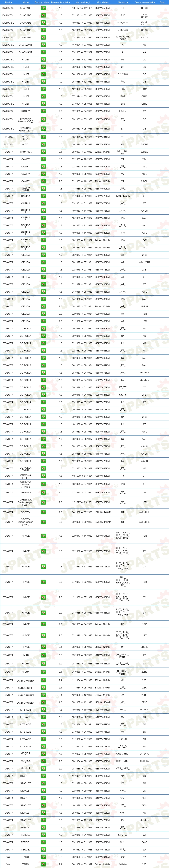Click fuel icon in VW TARO 2.4 row

[43, 864]
